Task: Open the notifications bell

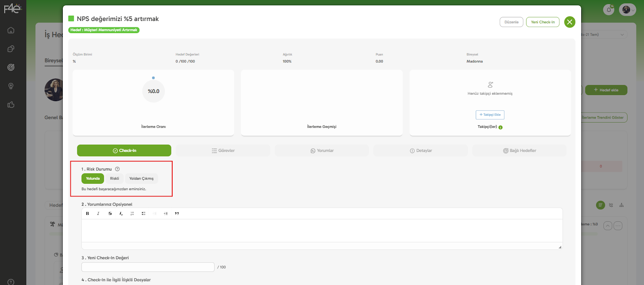Action: tap(609, 10)
